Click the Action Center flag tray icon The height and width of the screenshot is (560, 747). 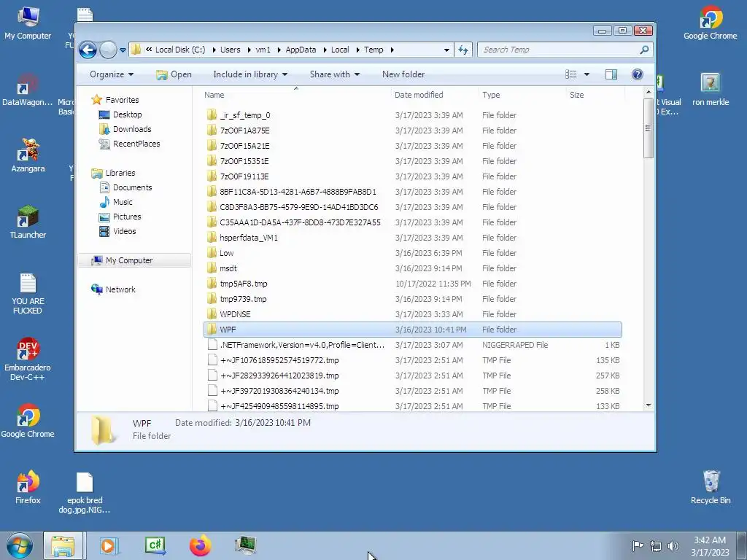click(638, 545)
